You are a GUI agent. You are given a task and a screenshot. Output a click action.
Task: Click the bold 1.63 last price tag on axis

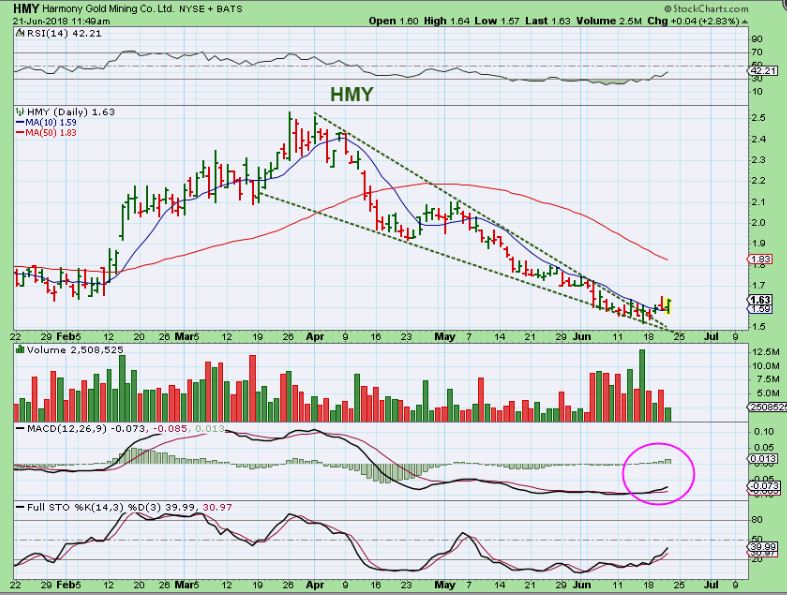click(x=759, y=300)
